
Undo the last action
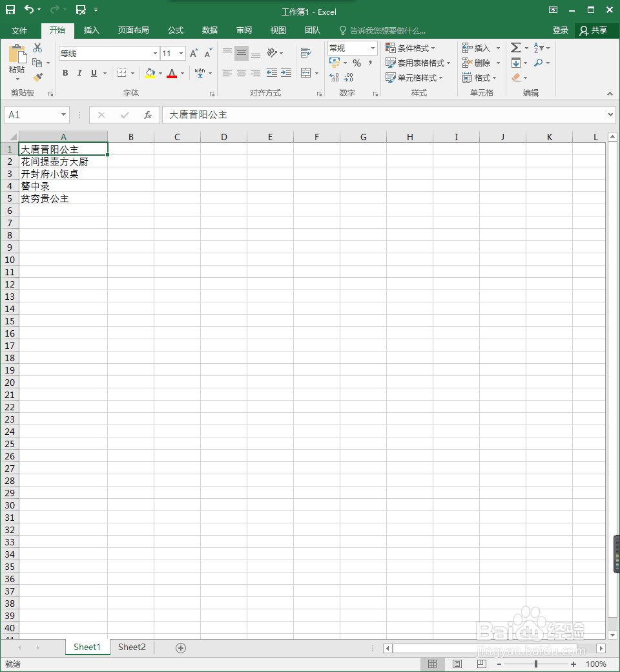(28, 9)
